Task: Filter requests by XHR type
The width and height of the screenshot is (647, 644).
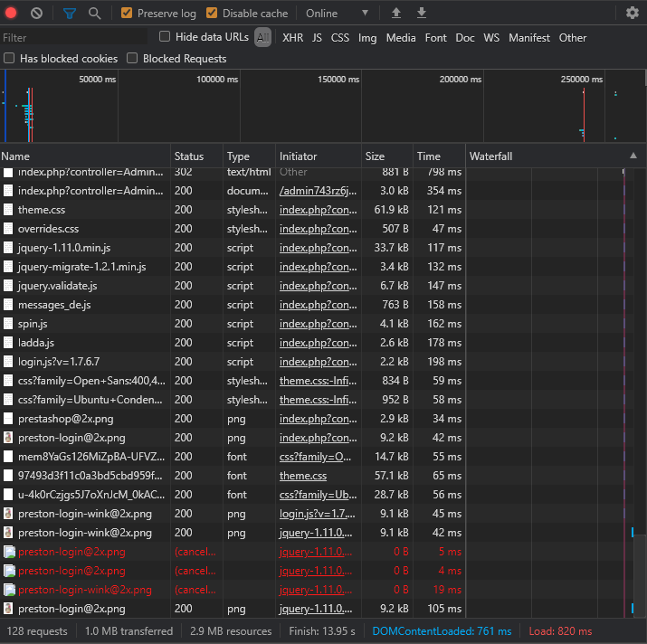Action: point(292,38)
